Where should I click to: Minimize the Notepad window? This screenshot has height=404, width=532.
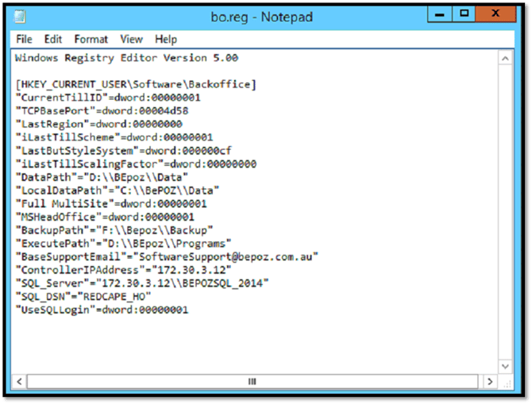440,13
